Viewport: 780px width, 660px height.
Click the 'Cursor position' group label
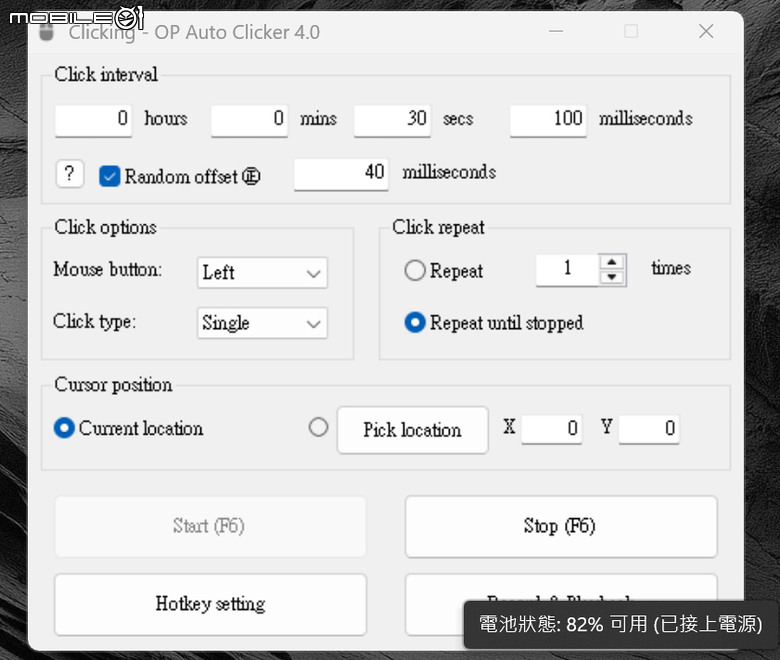pos(113,384)
